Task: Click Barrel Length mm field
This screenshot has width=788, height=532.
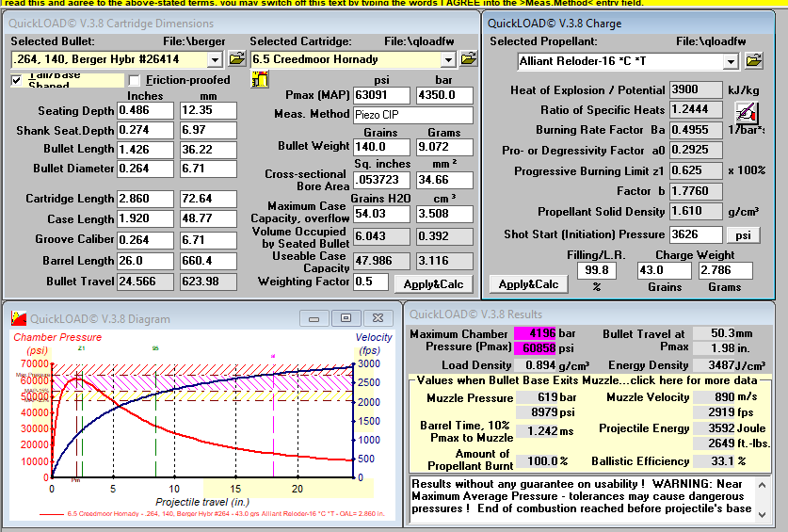Action: [x=208, y=261]
